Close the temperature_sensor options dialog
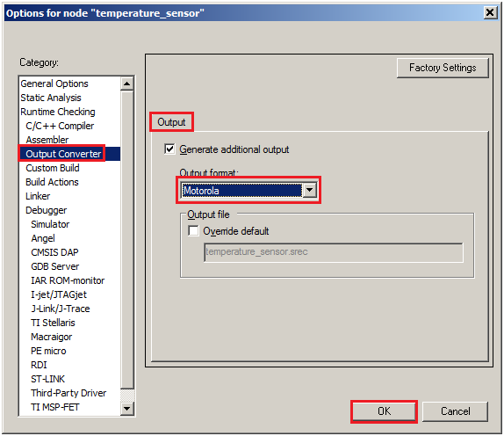The height and width of the screenshot is (436, 504). pos(490,13)
